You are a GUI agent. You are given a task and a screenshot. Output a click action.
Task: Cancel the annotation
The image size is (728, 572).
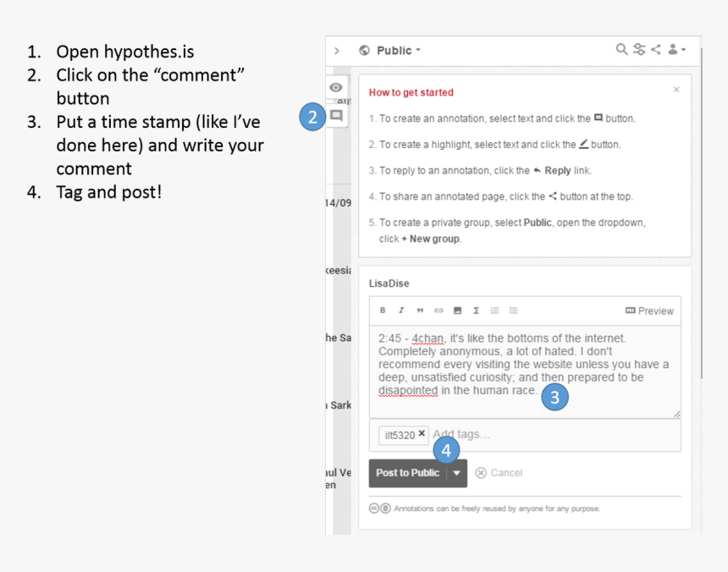499,473
